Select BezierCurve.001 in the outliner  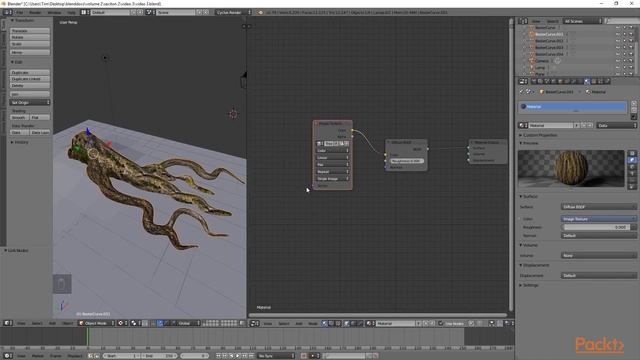pos(549,34)
